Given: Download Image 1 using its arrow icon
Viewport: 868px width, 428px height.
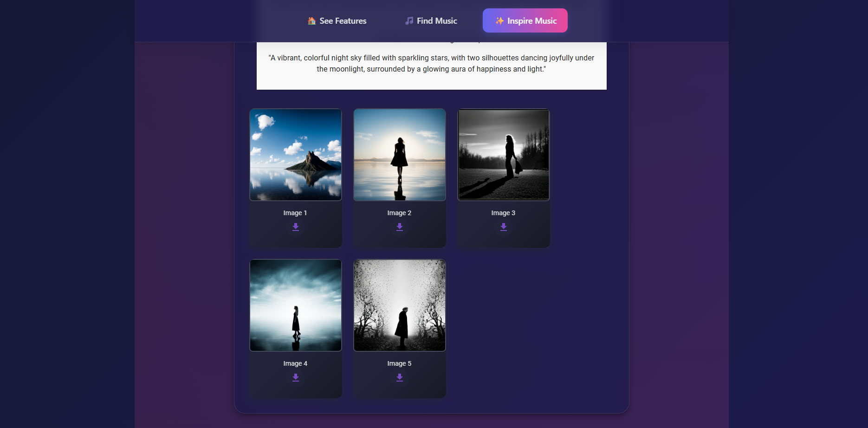Looking at the screenshot, I should 296,227.
